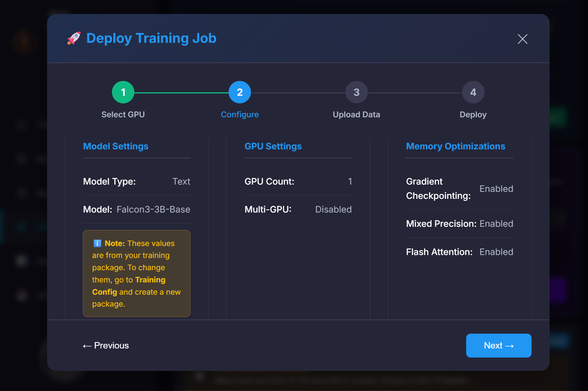Viewport: 588px width, 391px height.
Task: Click the step 3 Upload Data circle
Action: pos(356,92)
